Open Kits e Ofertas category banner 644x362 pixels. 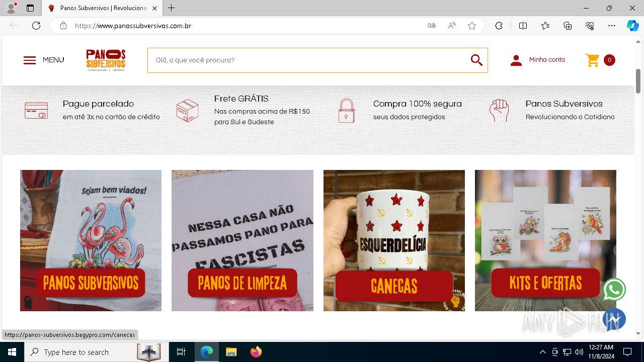[x=545, y=240]
